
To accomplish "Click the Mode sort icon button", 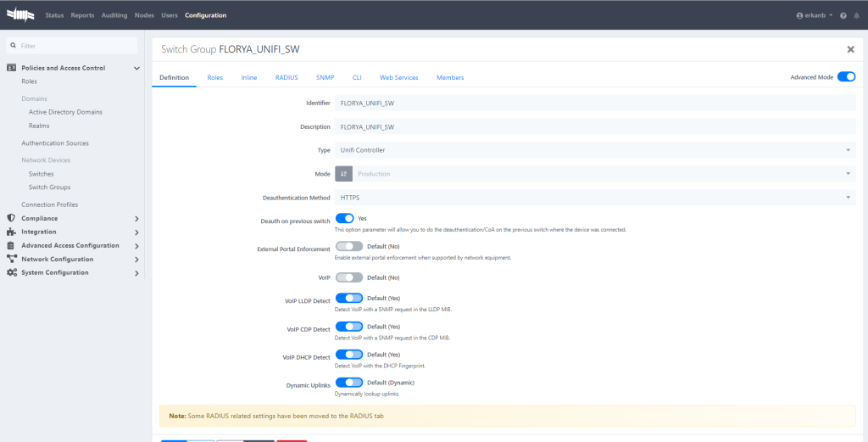I will [x=343, y=174].
